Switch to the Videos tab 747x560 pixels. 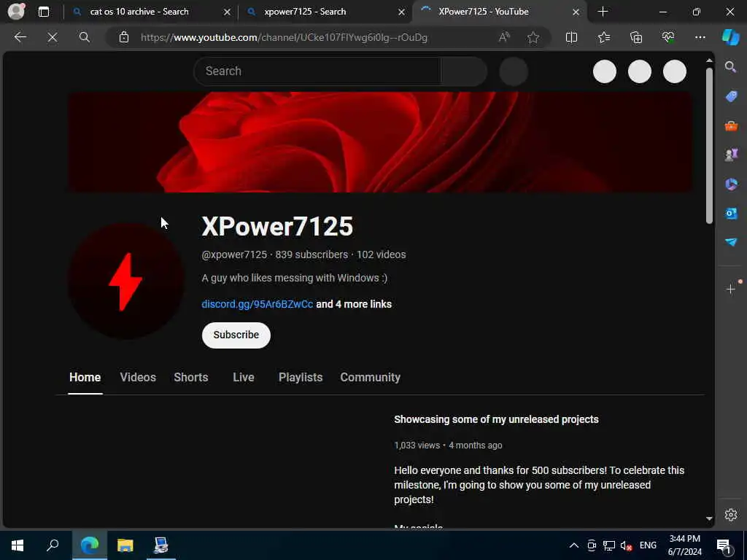138,378
